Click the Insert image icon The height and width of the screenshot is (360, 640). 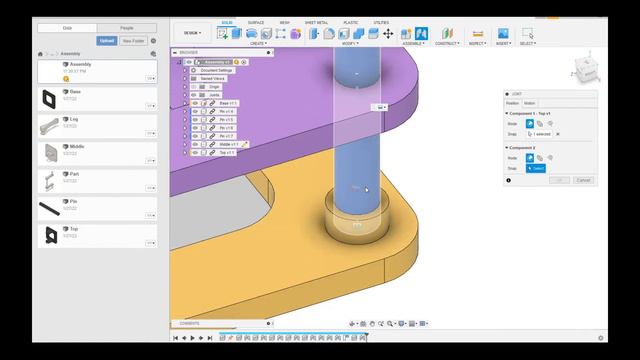[503, 33]
